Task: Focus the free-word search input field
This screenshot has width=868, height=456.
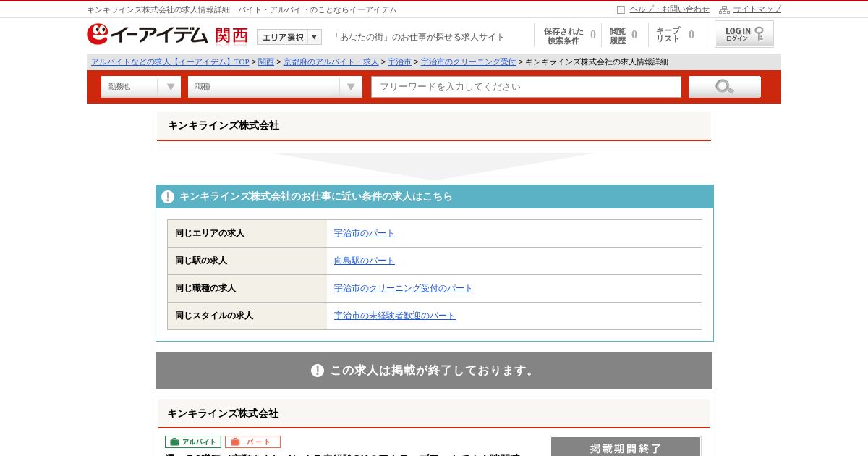Action: [527, 87]
